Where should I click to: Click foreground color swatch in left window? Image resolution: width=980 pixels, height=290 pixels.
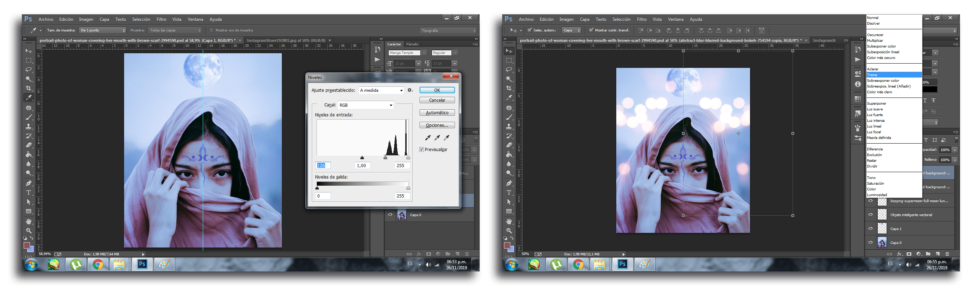coord(26,245)
